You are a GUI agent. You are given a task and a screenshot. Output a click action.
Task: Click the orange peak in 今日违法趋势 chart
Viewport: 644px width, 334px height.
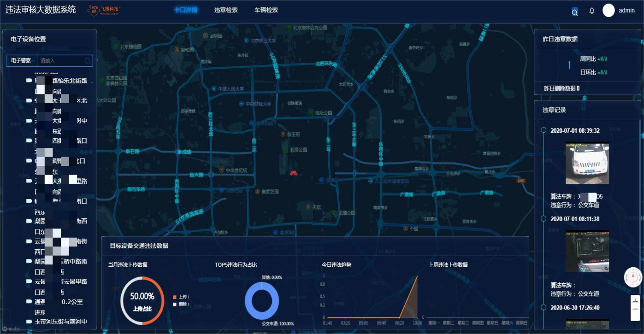[417, 277]
